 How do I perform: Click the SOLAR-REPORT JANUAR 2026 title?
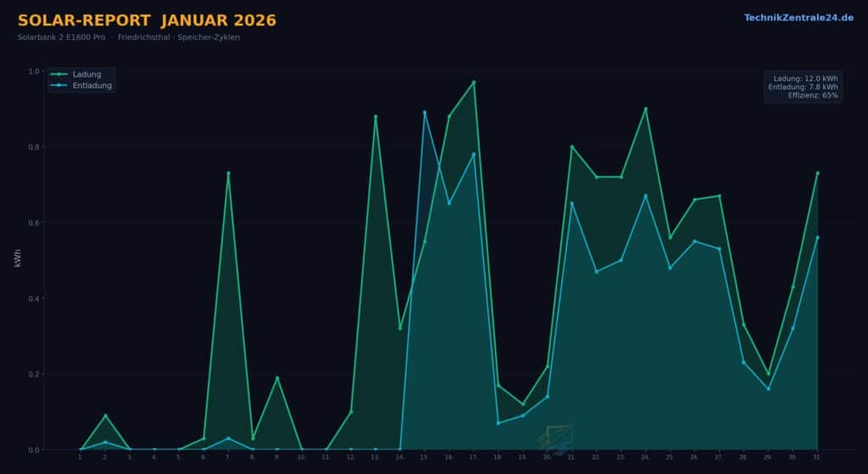pyautogui.click(x=147, y=20)
